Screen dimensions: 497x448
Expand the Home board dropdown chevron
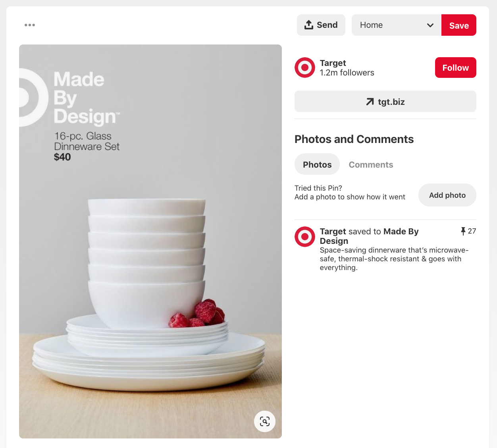pyautogui.click(x=430, y=25)
